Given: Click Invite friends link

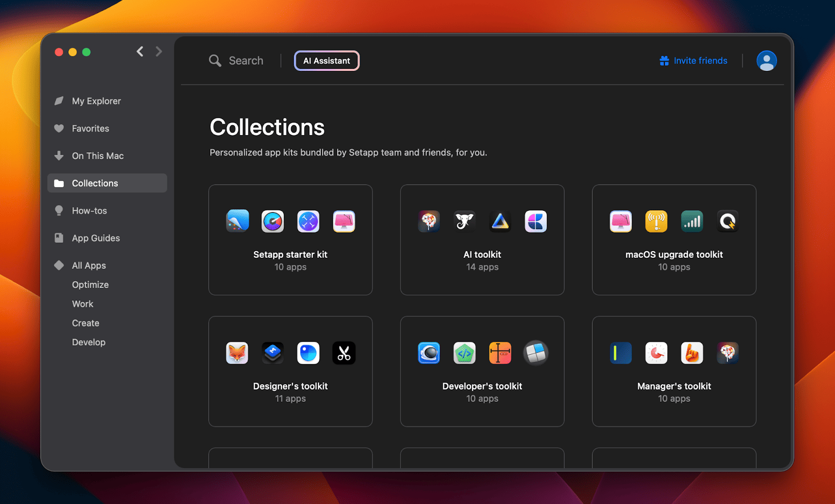Looking at the screenshot, I should (693, 61).
